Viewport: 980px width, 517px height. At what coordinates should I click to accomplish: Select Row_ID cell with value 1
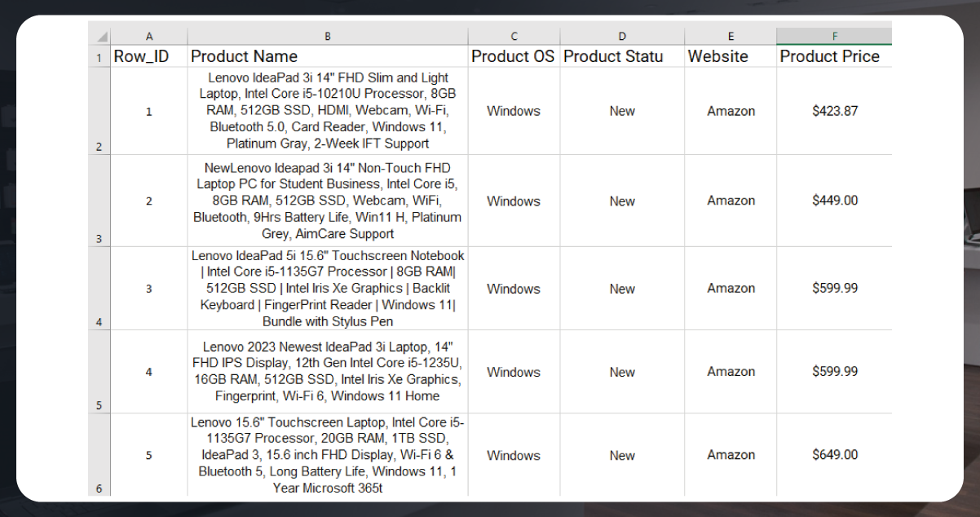[149, 111]
